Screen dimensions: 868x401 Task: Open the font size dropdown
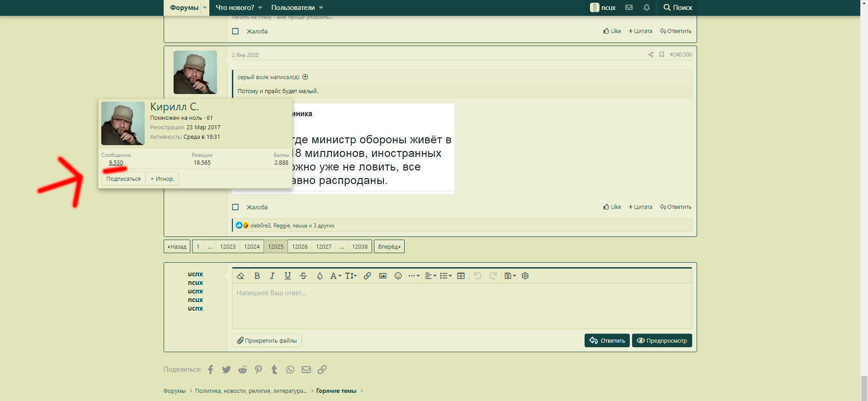point(351,276)
